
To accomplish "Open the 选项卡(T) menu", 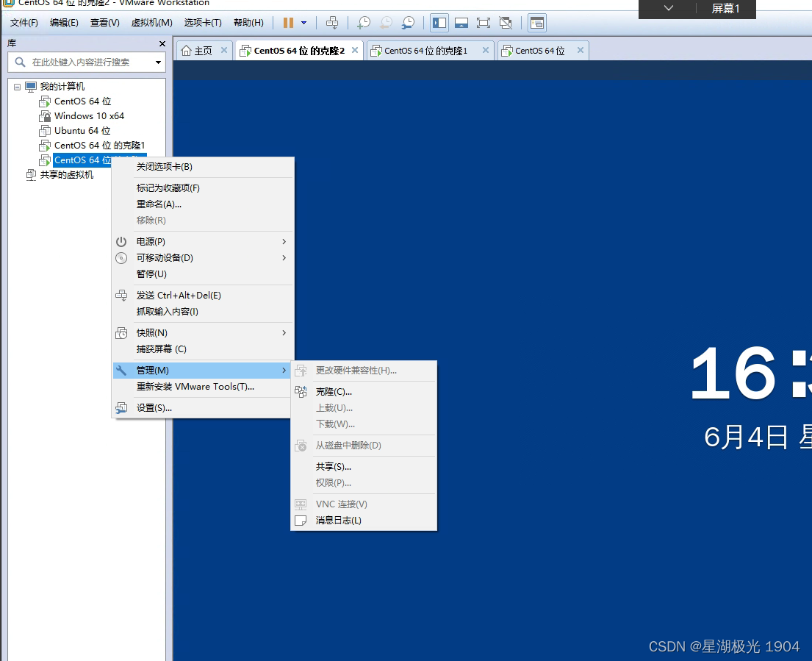I will (x=203, y=23).
